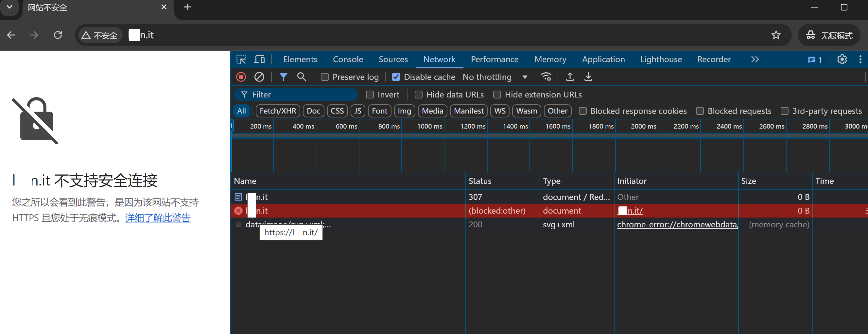868x334 pixels.
Task: Toggle the device toolbar icon
Action: (x=259, y=59)
